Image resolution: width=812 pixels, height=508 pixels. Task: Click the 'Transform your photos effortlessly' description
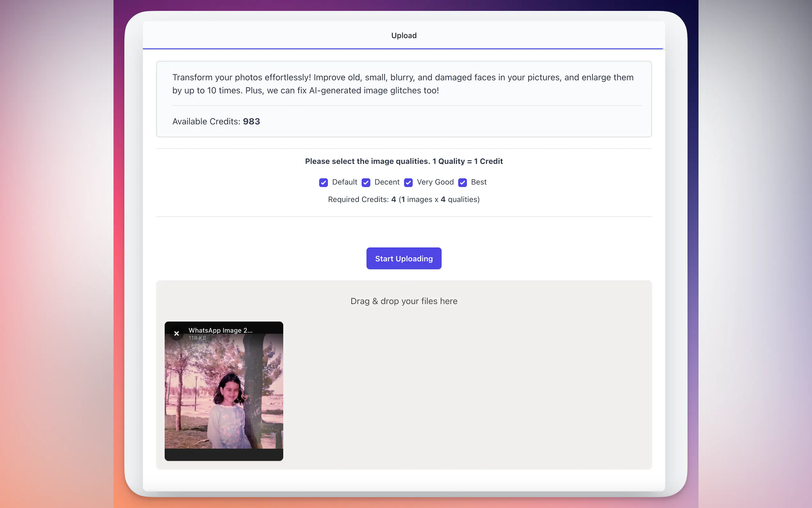pyautogui.click(x=403, y=84)
